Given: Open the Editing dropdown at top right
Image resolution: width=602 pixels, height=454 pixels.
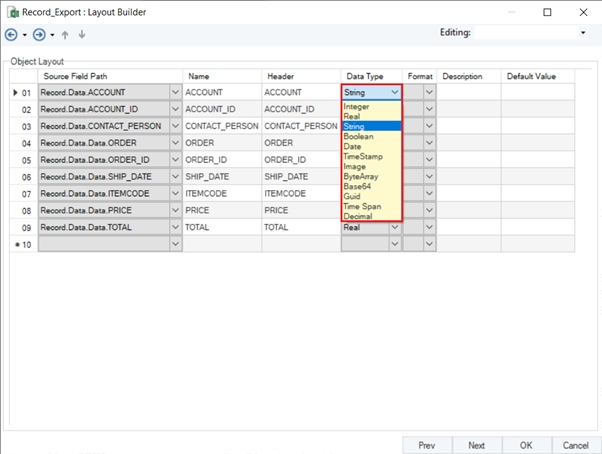Looking at the screenshot, I should pyautogui.click(x=583, y=33).
